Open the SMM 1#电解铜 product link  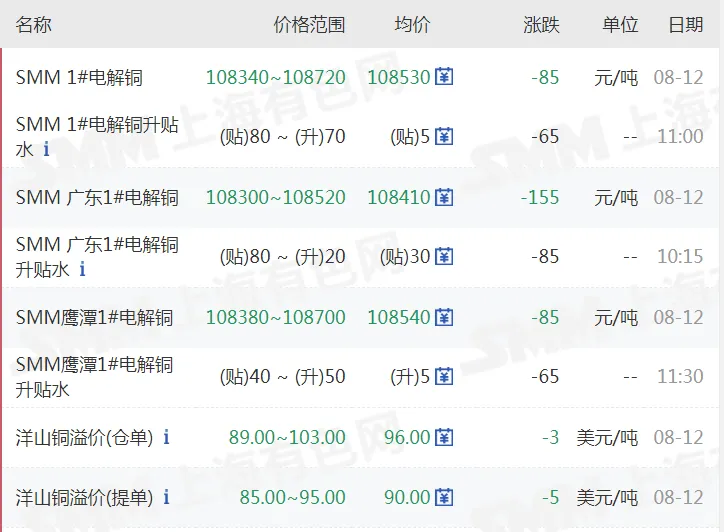click(x=79, y=78)
